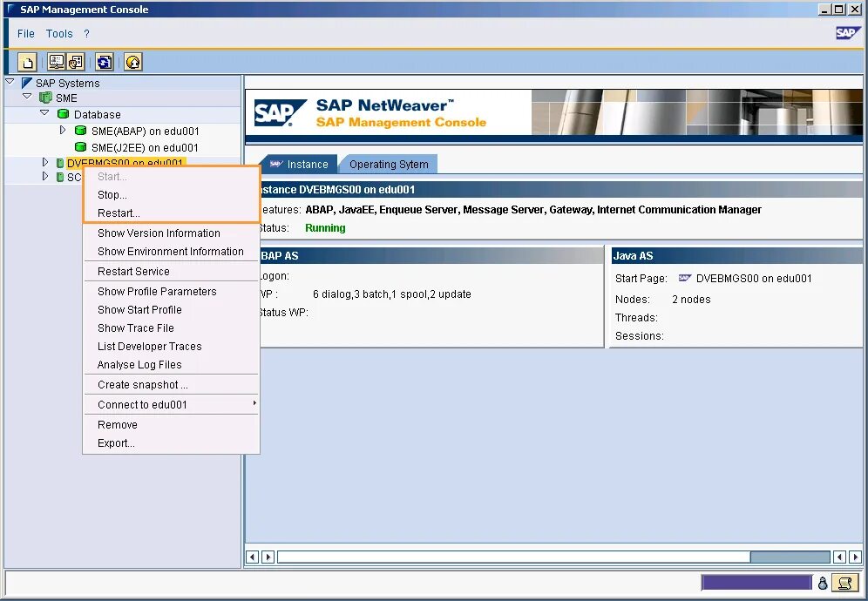The image size is (868, 601).
Task: Choose Analyse Log Files
Action: click(171, 364)
